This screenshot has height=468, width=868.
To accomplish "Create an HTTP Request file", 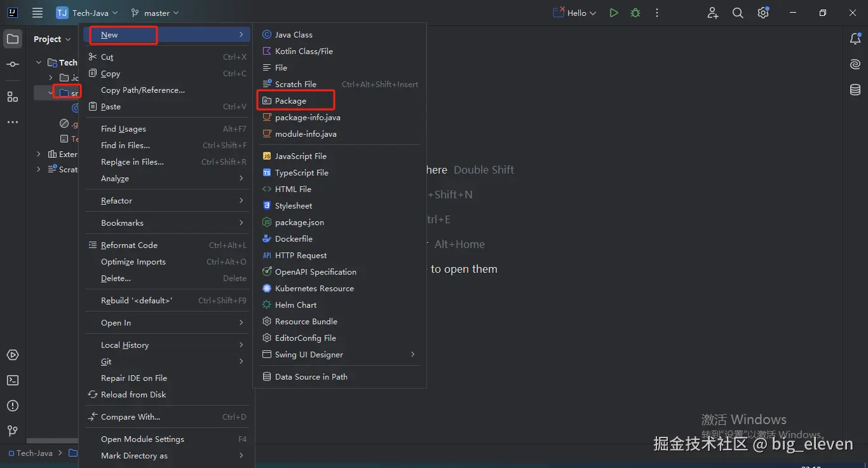I will click(x=339, y=255).
